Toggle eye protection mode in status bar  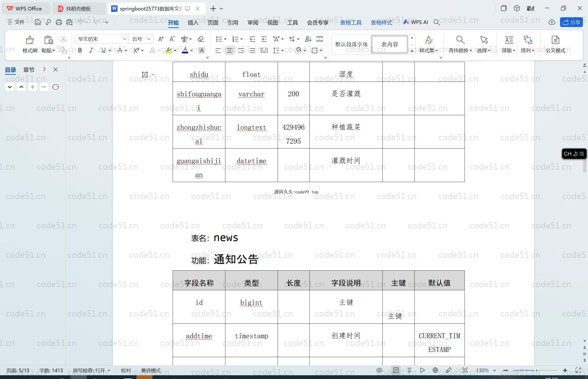[379, 370]
